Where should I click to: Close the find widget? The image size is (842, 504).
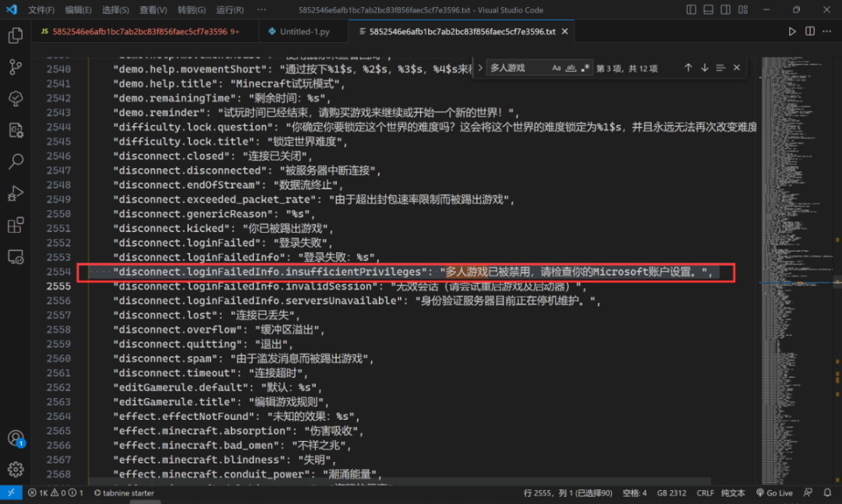[x=737, y=69]
